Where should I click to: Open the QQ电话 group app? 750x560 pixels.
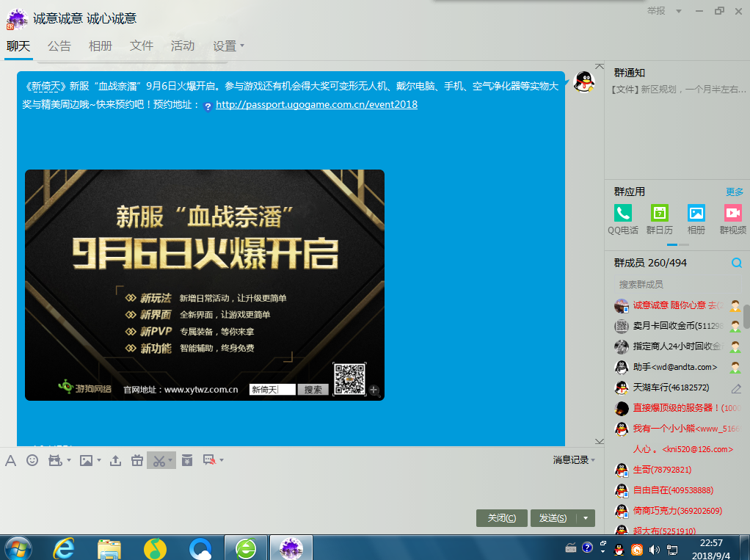(622, 219)
